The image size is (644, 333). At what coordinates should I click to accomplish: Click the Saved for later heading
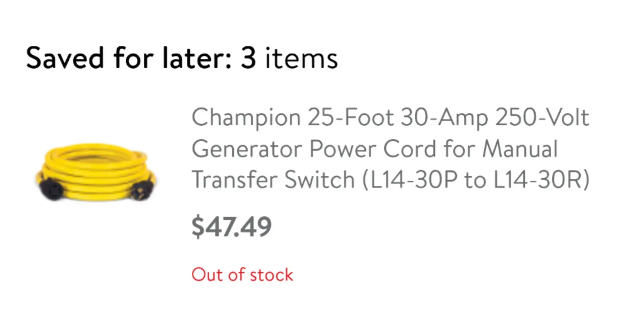[x=182, y=58]
